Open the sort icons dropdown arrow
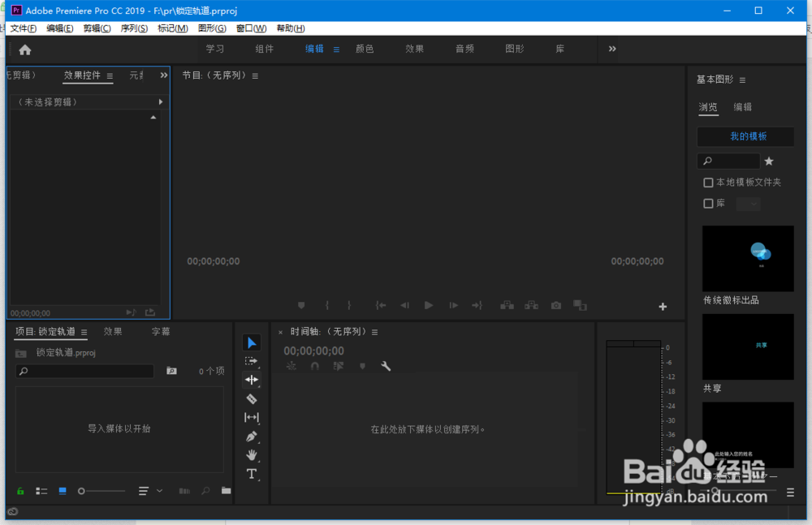 pos(159,490)
